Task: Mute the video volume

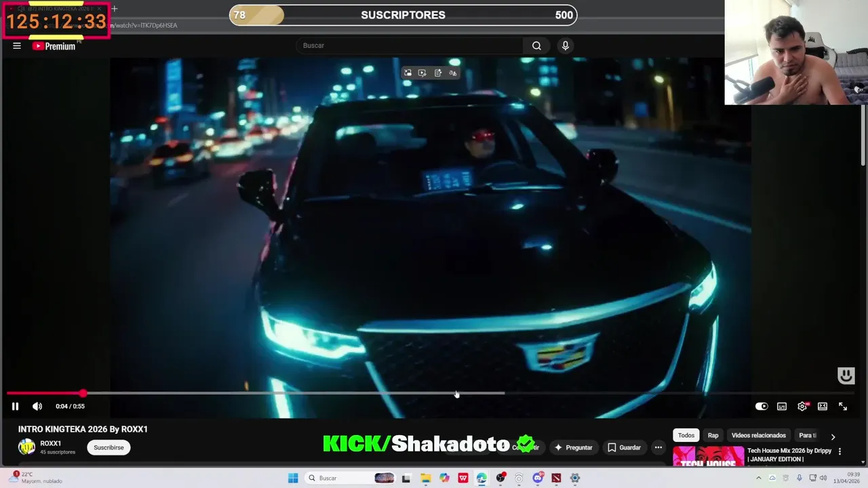Action: point(37,406)
